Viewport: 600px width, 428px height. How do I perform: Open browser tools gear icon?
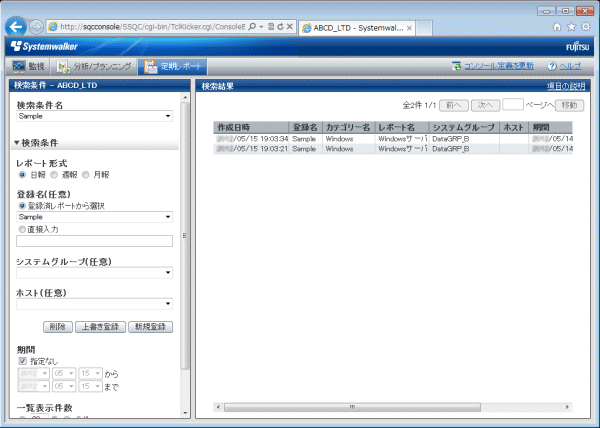click(586, 25)
